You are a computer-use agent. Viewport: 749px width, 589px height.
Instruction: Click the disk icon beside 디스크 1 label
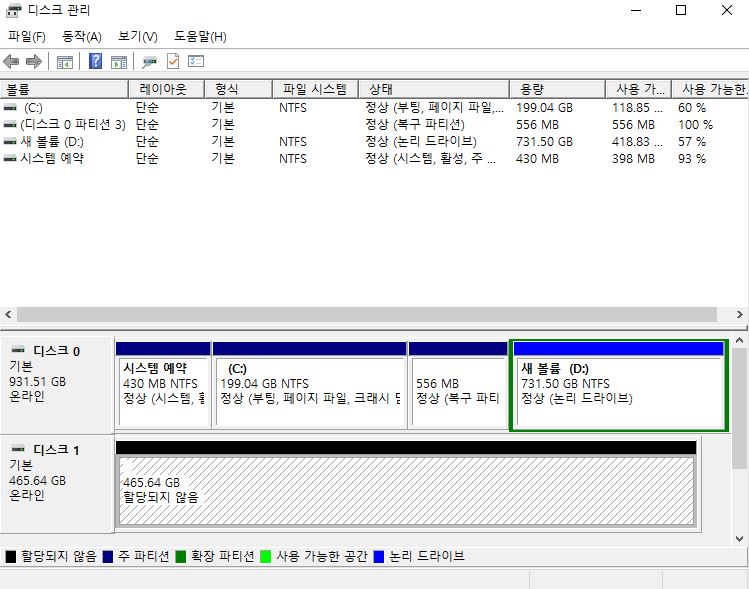pos(18,449)
